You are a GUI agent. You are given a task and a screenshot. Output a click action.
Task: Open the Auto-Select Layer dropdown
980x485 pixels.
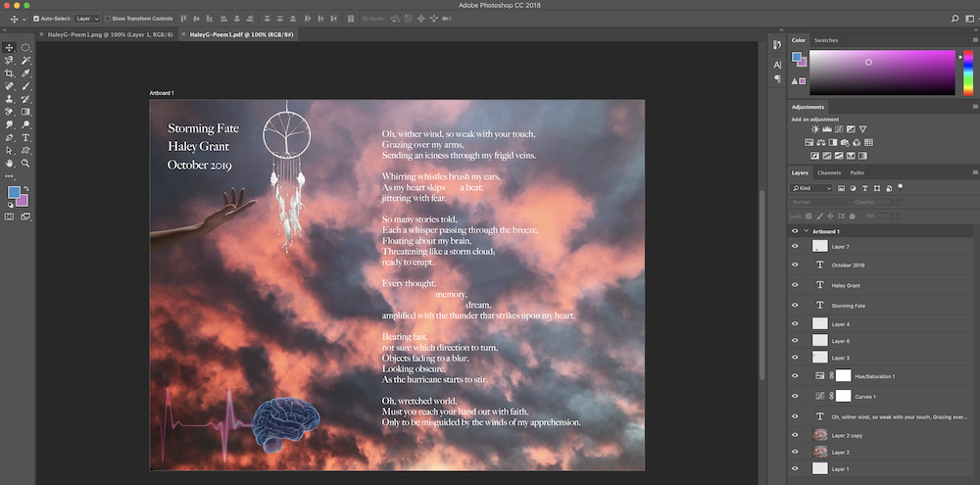(x=87, y=19)
